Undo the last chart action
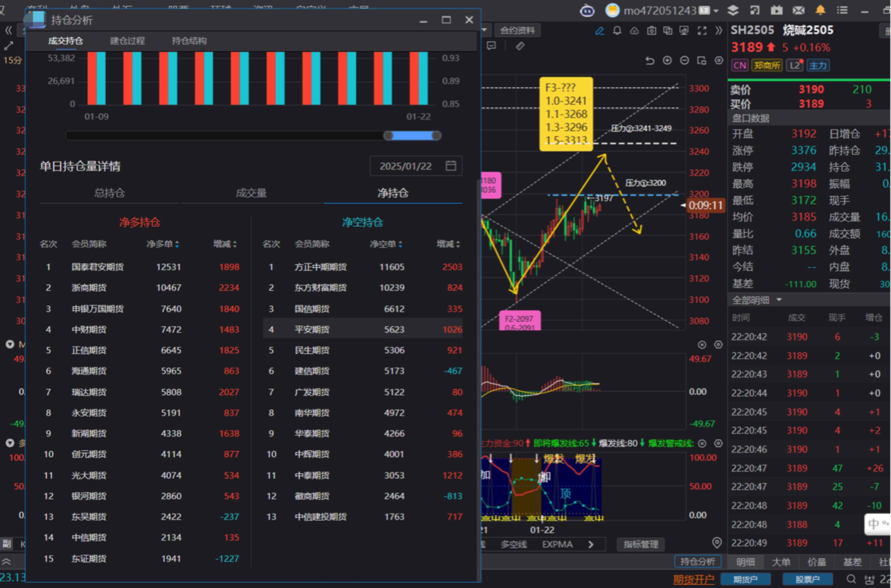Viewport: 891px width, 588px height. [x=650, y=60]
